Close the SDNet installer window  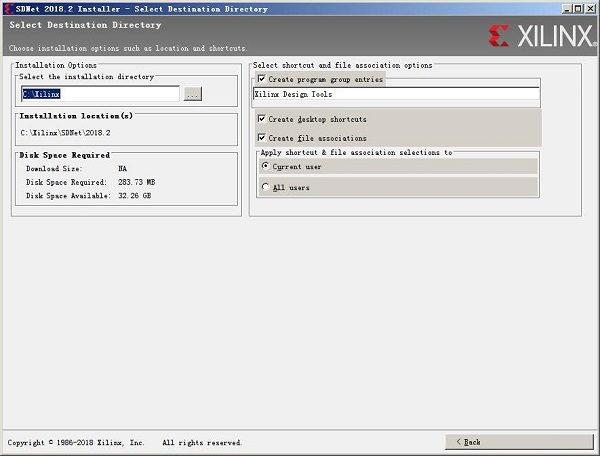coord(590,8)
